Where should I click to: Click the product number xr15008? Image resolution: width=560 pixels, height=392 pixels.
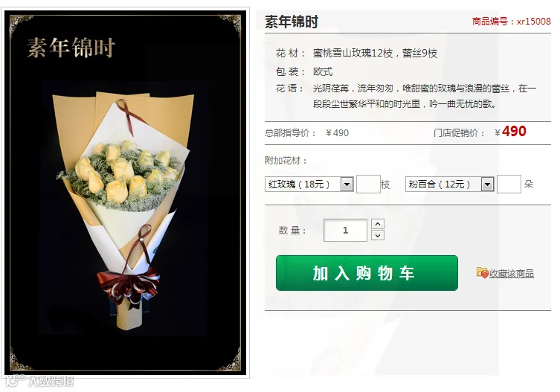click(512, 22)
